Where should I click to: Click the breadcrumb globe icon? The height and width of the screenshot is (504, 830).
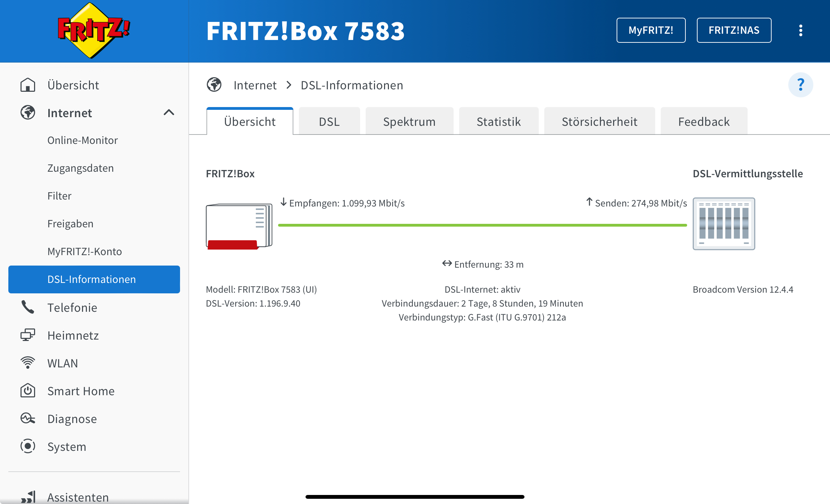click(214, 85)
